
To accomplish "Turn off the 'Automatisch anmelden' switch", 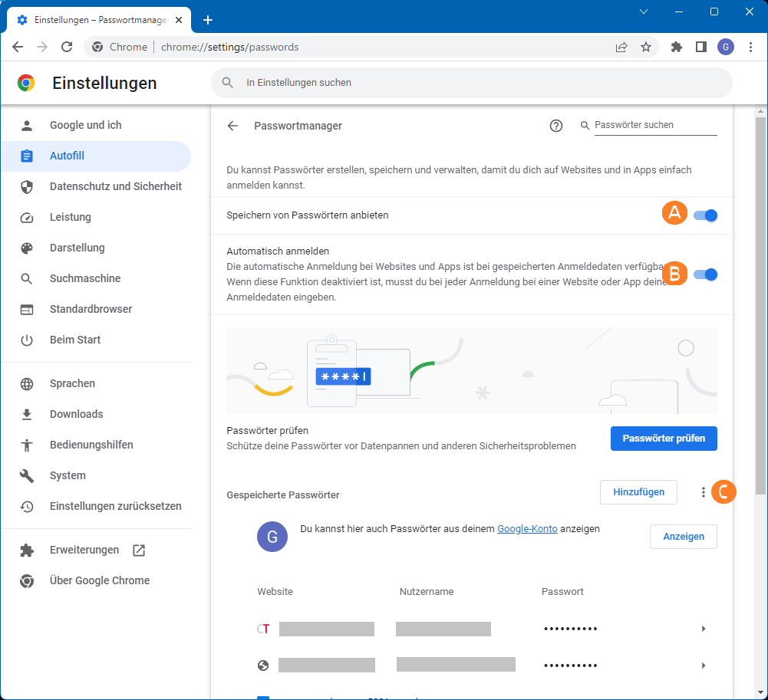I will (705, 274).
